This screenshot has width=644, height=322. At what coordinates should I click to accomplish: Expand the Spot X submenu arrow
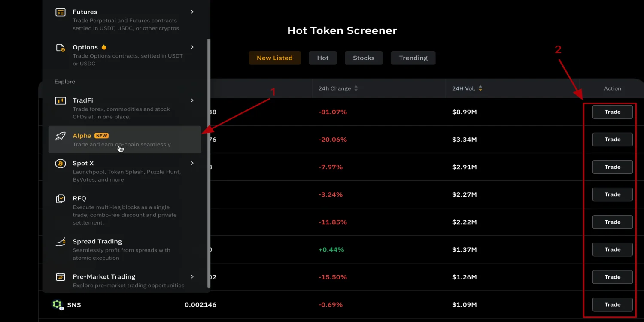[x=192, y=163]
